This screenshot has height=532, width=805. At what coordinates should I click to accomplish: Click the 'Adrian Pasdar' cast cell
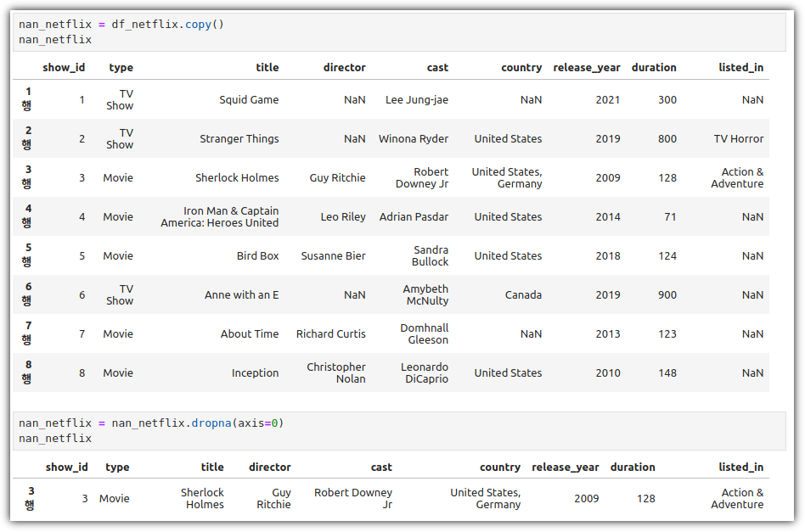tap(414, 216)
